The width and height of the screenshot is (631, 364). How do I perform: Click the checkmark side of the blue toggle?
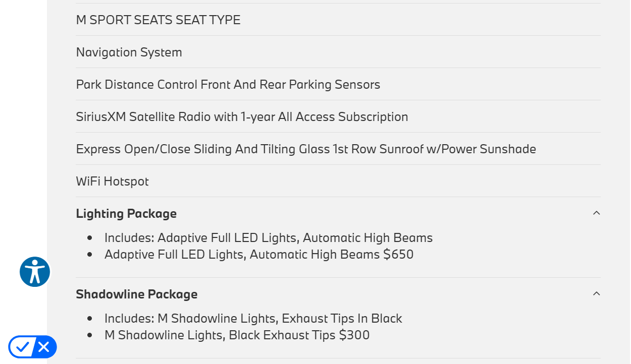click(x=22, y=347)
